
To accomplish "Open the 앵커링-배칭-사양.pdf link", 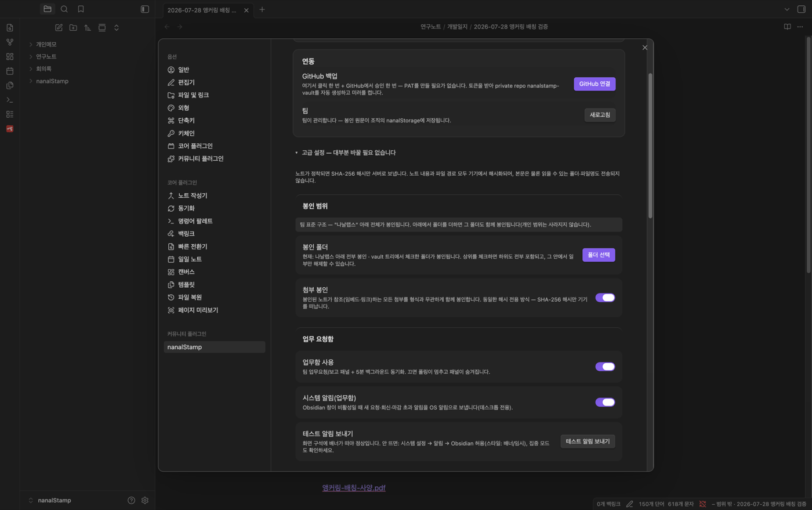I will [354, 488].
